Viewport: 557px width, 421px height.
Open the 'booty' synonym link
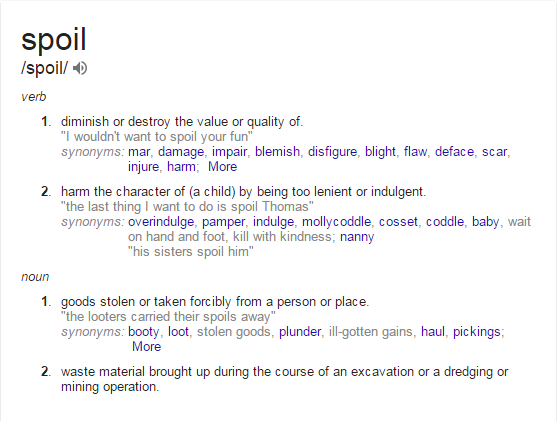(144, 332)
